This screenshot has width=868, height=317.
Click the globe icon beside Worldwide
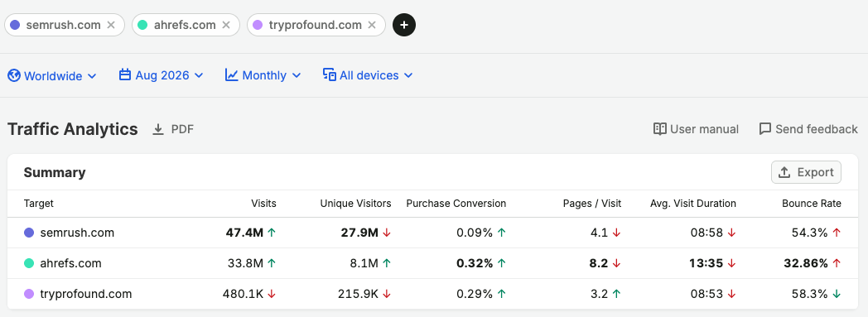point(14,75)
